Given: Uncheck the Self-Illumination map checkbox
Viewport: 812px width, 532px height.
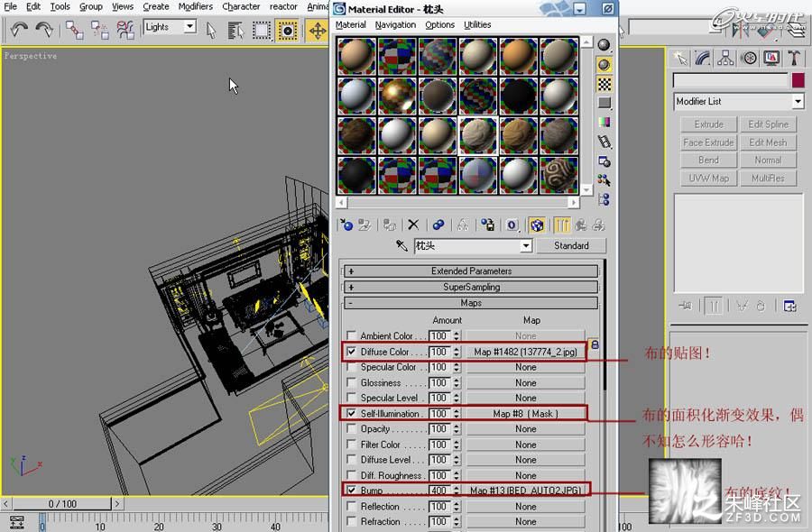Looking at the screenshot, I should click(x=352, y=413).
